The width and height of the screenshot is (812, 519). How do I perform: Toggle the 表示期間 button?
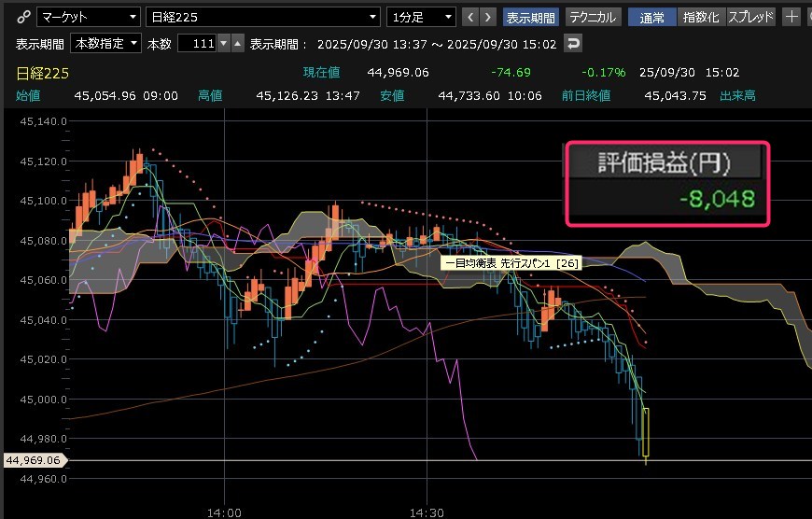coord(530,17)
